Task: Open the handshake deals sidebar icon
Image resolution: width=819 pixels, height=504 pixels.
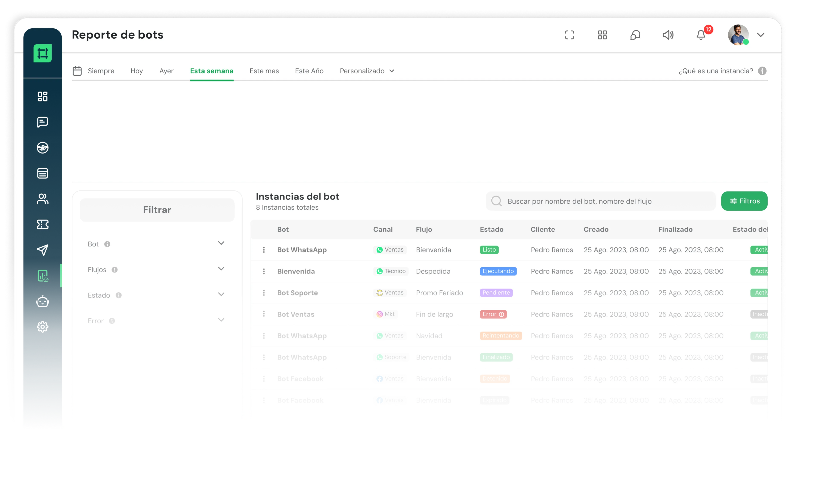Action: pyautogui.click(x=42, y=148)
